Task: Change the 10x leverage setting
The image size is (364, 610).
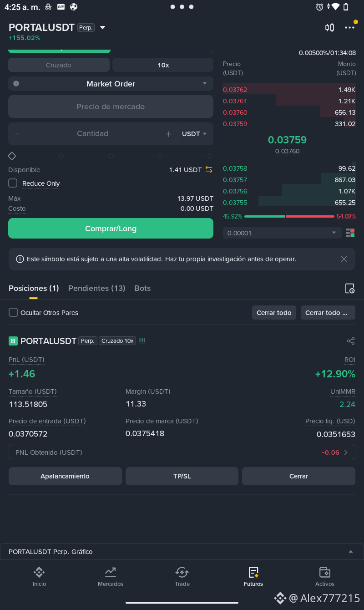Action: tap(163, 65)
